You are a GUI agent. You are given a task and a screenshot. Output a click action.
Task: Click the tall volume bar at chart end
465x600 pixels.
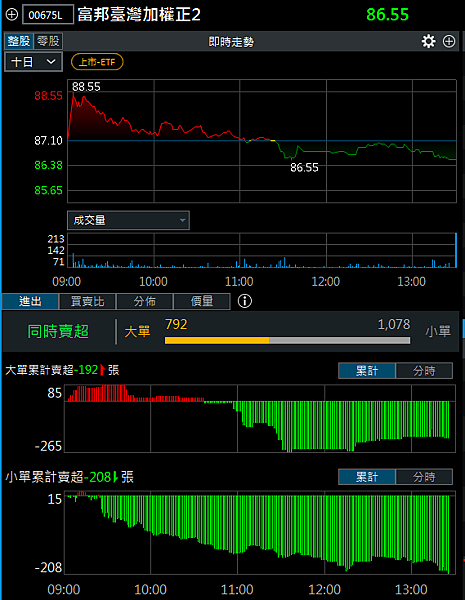tap(455, 250)
